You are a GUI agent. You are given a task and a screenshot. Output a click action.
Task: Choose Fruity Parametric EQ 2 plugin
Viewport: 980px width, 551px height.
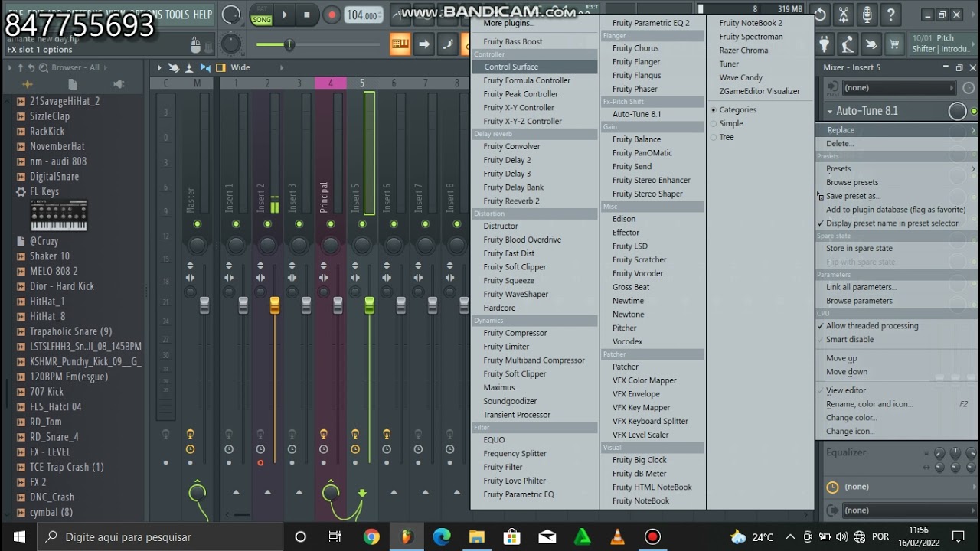coord(651,23)
